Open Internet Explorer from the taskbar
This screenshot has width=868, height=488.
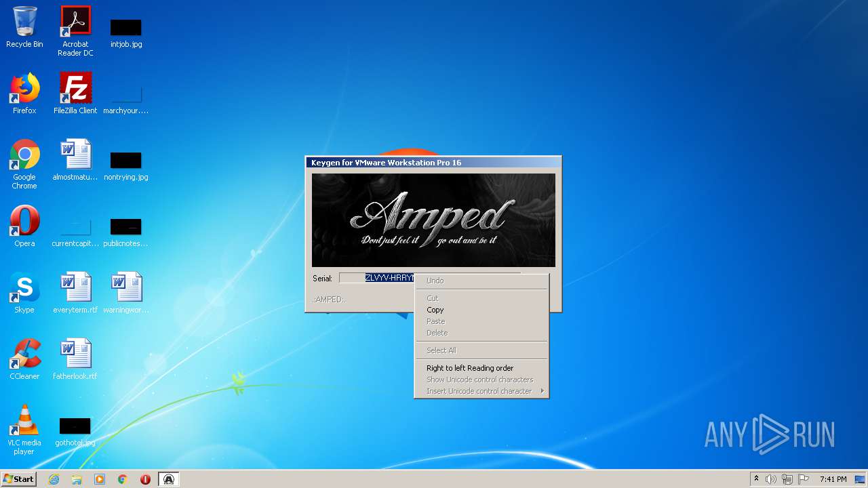54,479
